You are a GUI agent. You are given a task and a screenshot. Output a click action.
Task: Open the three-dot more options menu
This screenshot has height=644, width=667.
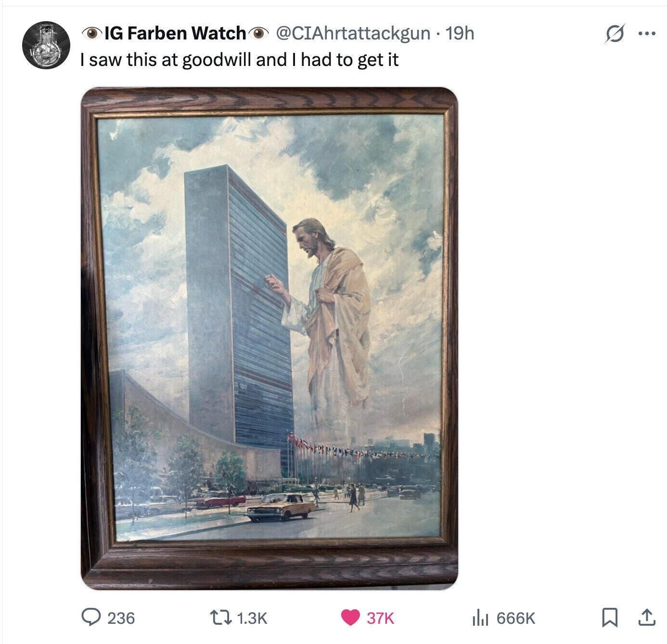tap(646, 34)
